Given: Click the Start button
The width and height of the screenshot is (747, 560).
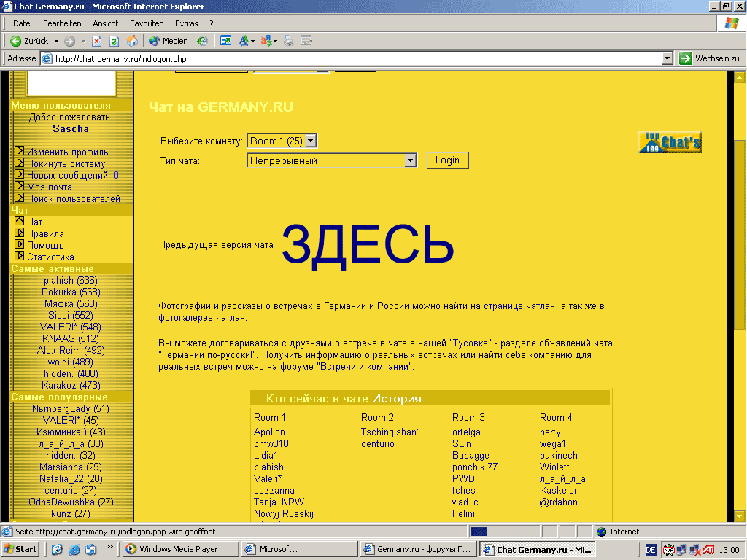Looking at the screenshot, I should pos(20,549).
